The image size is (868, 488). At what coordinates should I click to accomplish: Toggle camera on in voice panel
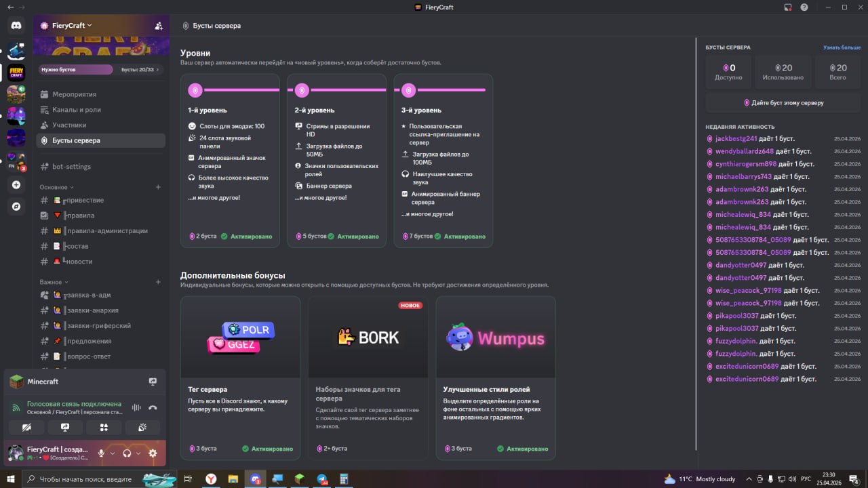click(x=26, y=428)
